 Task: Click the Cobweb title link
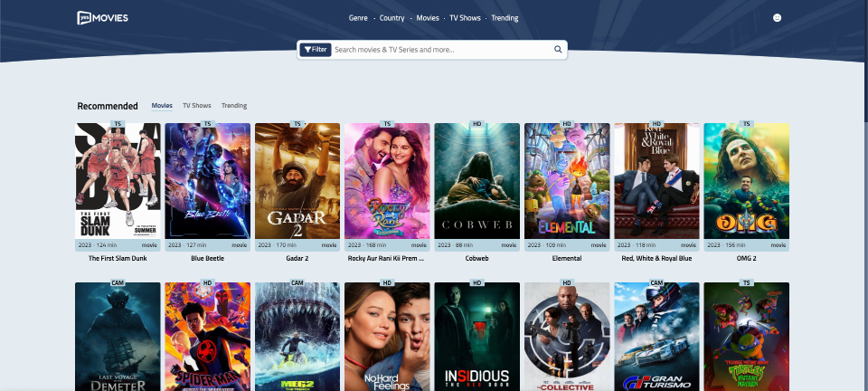(477, 258)
